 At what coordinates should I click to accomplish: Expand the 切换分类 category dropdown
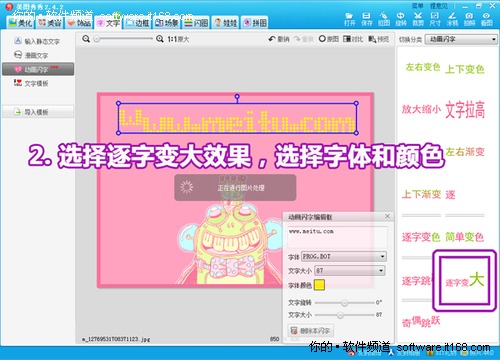pyautogui.click(x=461, y=39)
